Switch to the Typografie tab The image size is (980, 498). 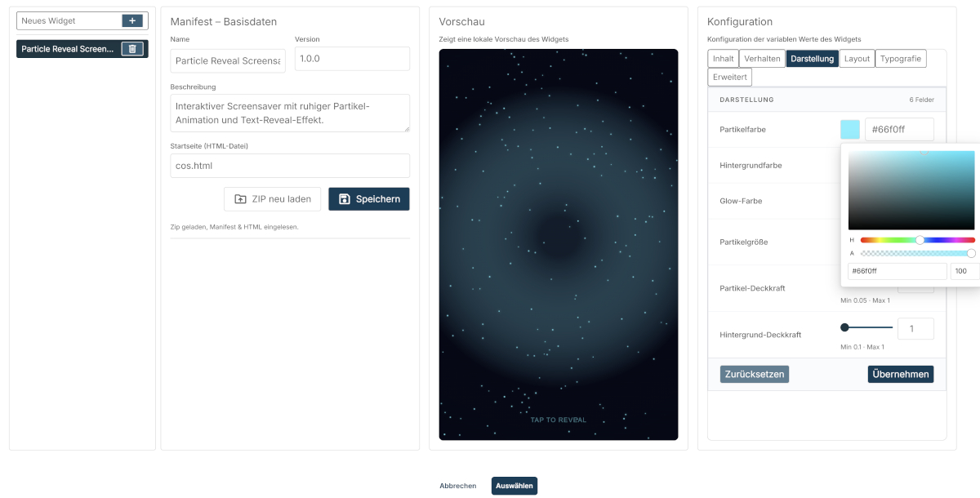coord(900,59)
